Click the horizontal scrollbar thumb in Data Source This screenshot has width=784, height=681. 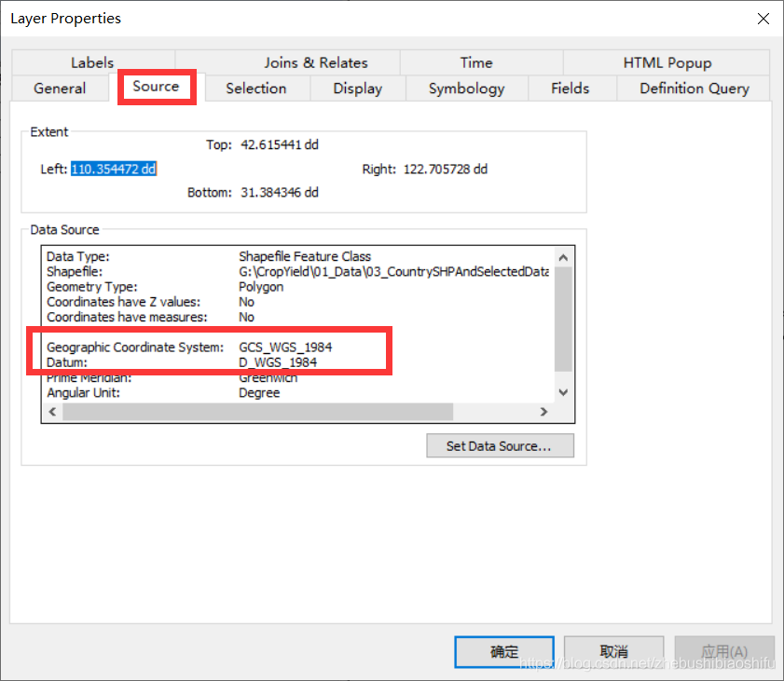pyautogui.click(x=258, y=412)
